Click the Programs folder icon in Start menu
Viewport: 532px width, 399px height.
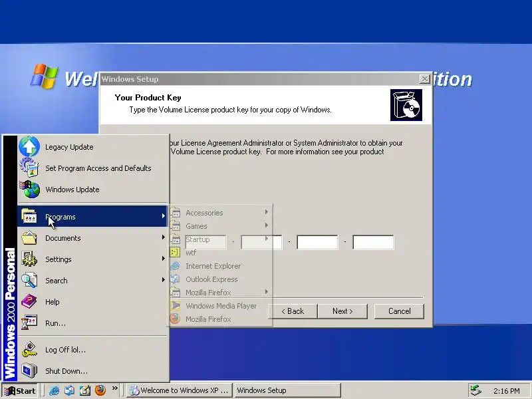point(29,216)
